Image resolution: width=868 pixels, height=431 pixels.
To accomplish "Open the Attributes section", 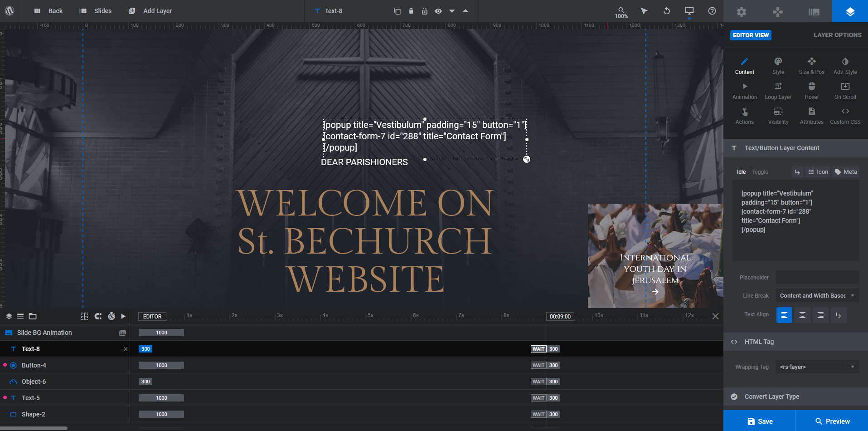I will [812, 116].
